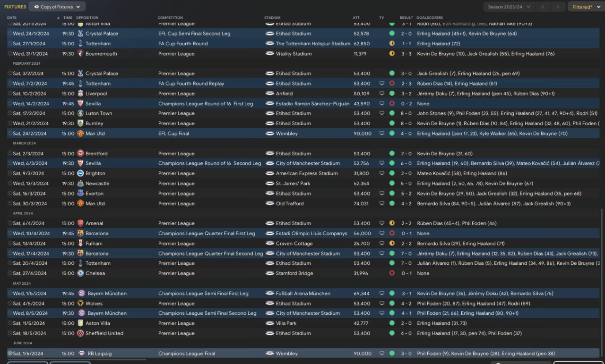Image resolution: width=605 pixels, height=364 pixels.
Task: Sort by the Result column header
Action: click(406, 18)
